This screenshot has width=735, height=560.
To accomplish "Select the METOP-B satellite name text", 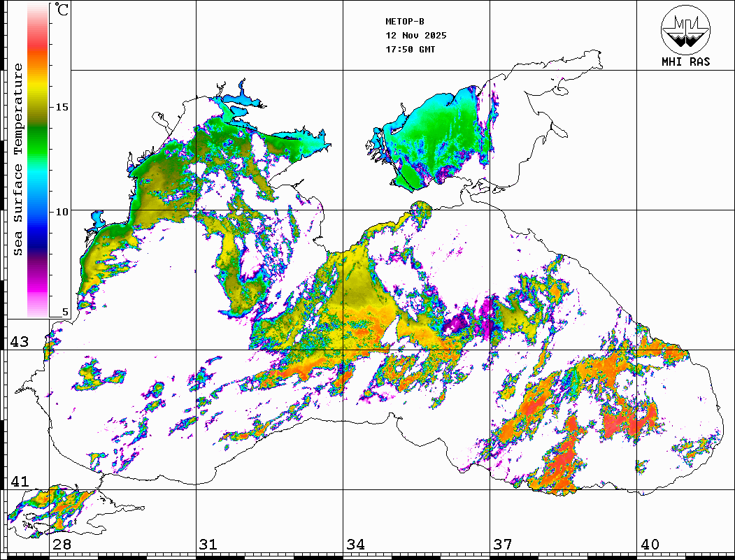I will click(405, 21).
